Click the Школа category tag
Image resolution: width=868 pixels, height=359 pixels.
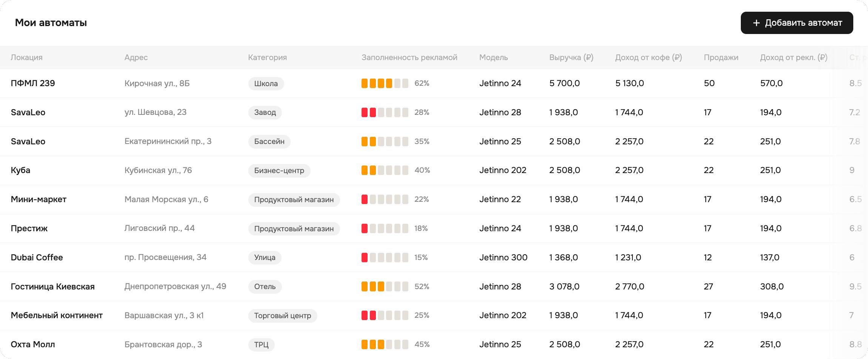pos(266,84)
